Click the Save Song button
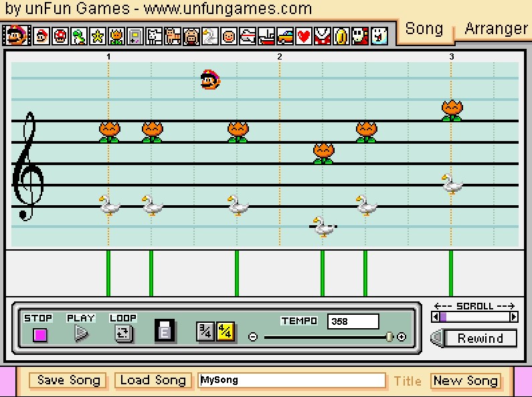 [x=68, y=380]
